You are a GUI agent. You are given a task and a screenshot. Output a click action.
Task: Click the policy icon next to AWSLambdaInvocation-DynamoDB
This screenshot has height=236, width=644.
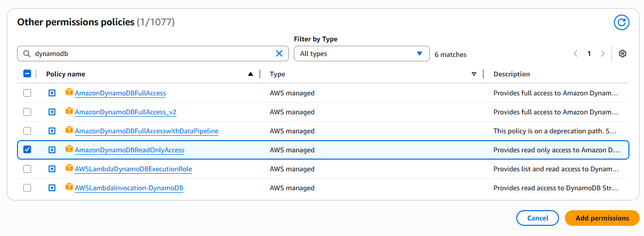click(x=69, y=187)
